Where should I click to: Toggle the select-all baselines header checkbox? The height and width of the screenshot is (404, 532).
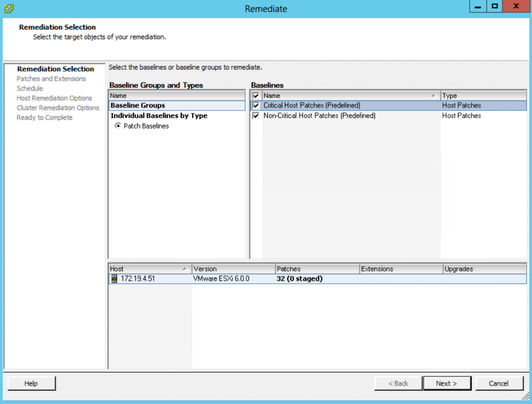tap(256, 96)
